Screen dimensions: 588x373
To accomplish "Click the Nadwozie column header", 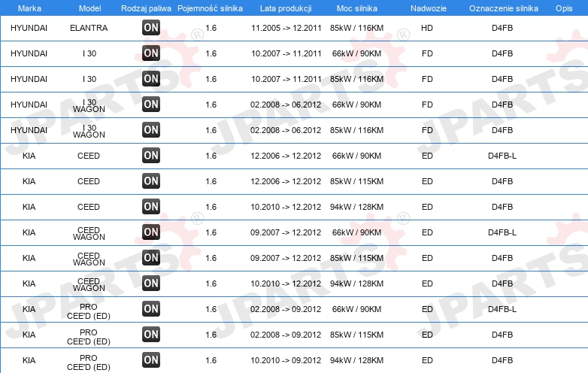I will coord(429,8).
